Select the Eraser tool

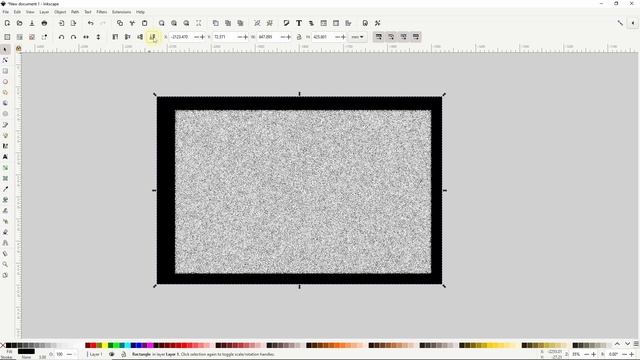[5, 232]
